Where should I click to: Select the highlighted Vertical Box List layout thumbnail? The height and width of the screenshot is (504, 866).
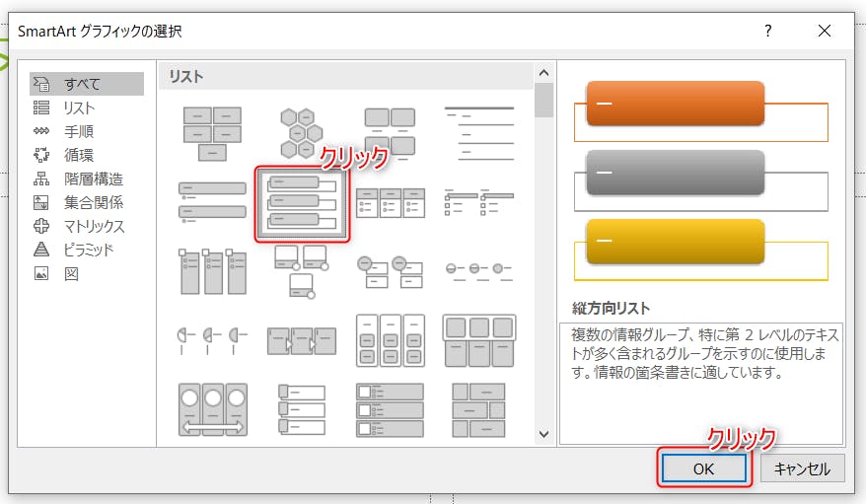[302, 202]
